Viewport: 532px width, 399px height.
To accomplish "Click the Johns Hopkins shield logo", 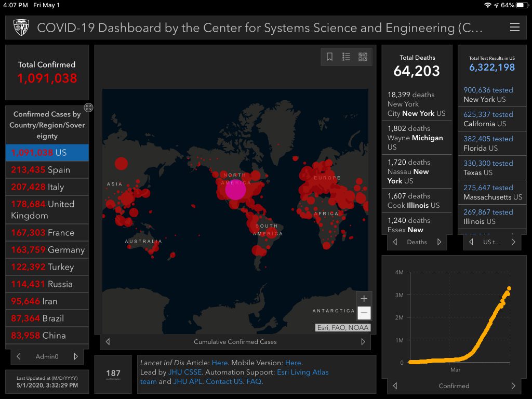I will (21, 28).
